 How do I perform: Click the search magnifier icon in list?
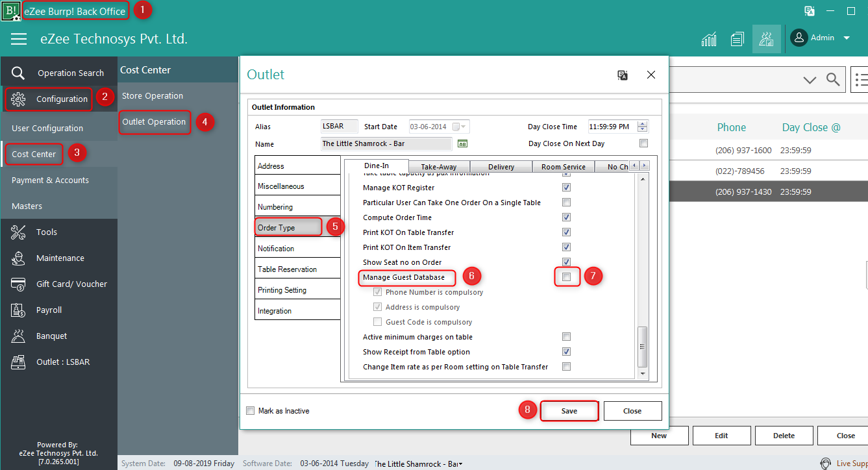(833, 80)
